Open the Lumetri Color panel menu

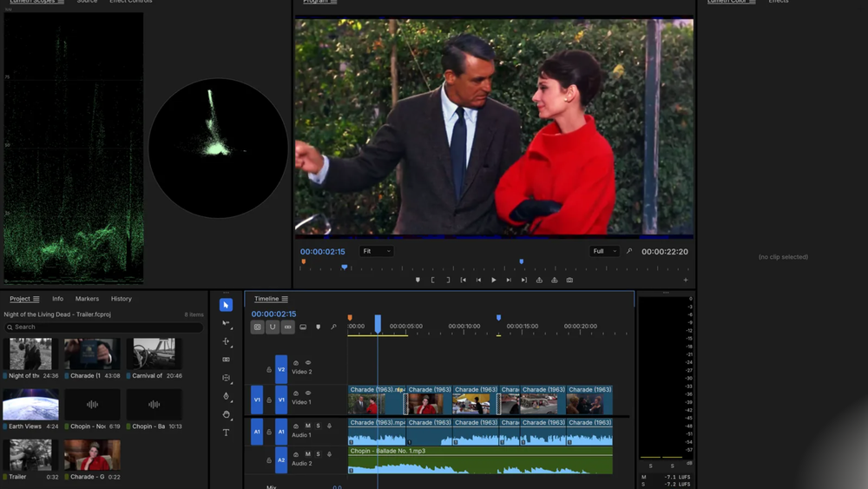[x=752, y=2]
